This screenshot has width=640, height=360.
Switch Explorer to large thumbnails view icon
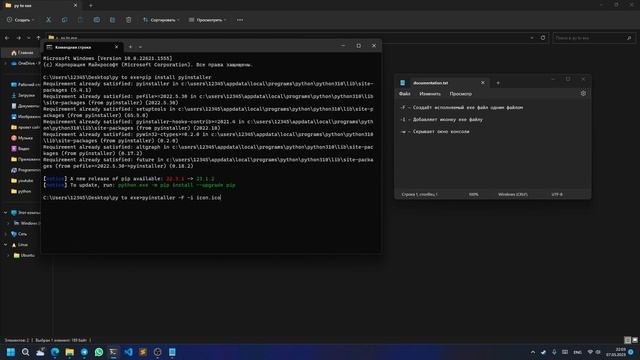635,340
